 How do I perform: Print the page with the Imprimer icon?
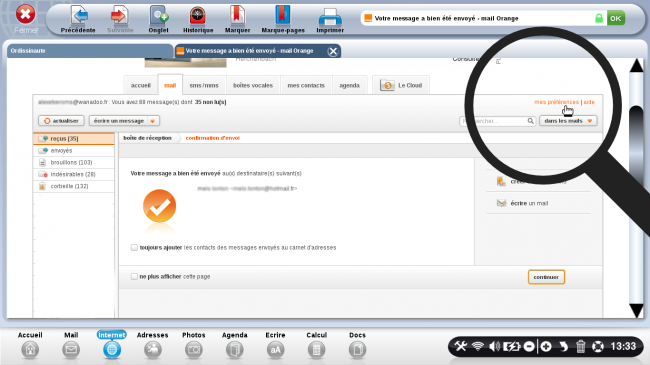[x=330, y=17]
